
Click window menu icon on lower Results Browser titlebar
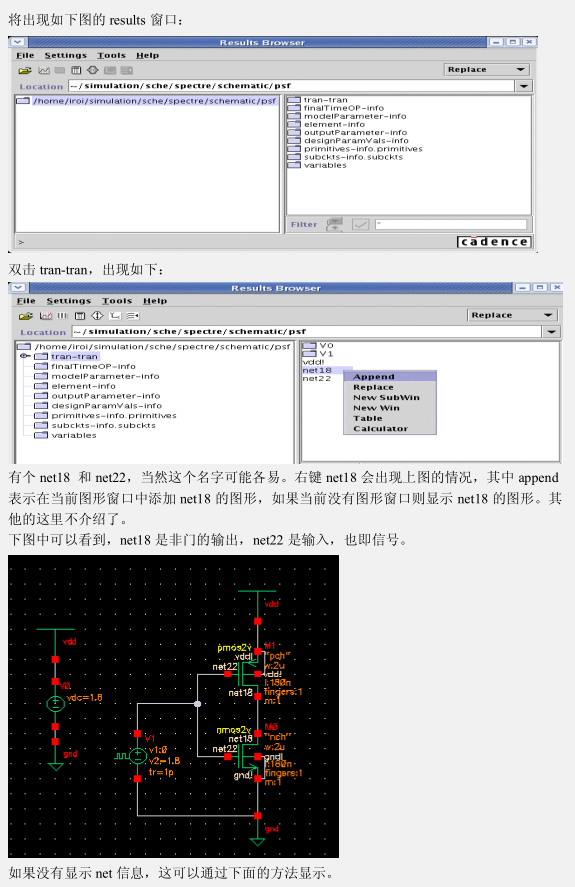point(18,288)
